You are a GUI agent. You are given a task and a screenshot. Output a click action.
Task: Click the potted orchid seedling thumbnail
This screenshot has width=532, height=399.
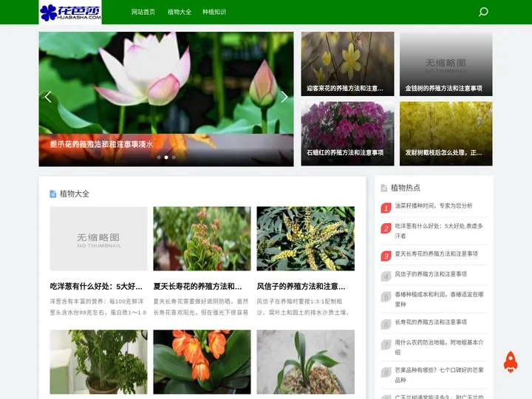pyautogui.click(x=305, y=362)
